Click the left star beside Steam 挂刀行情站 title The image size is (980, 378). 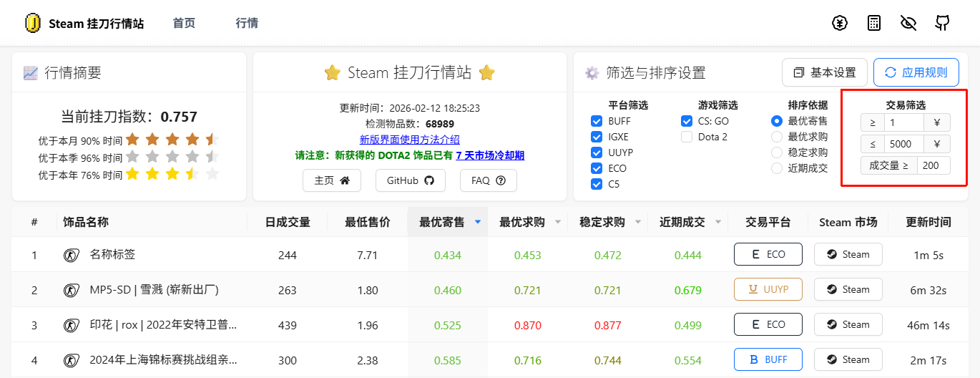332,72
